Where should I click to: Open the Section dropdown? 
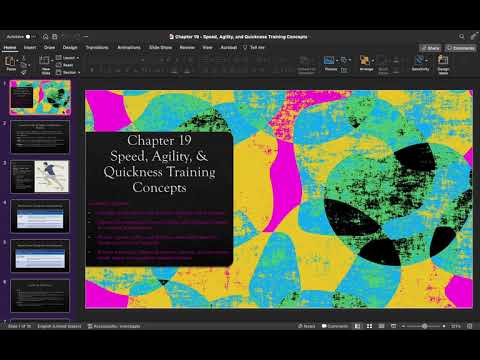pos(68,72)
